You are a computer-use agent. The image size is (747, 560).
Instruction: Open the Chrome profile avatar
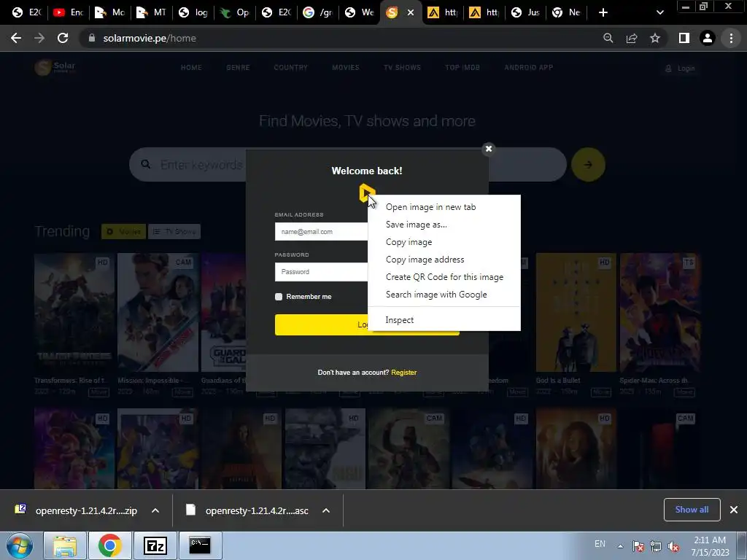click(x=708, y=38)
